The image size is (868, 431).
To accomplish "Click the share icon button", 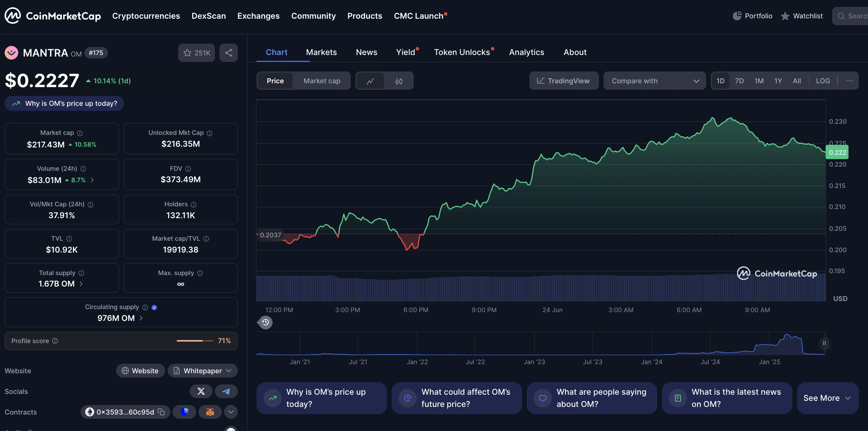I will click(229, 53).
